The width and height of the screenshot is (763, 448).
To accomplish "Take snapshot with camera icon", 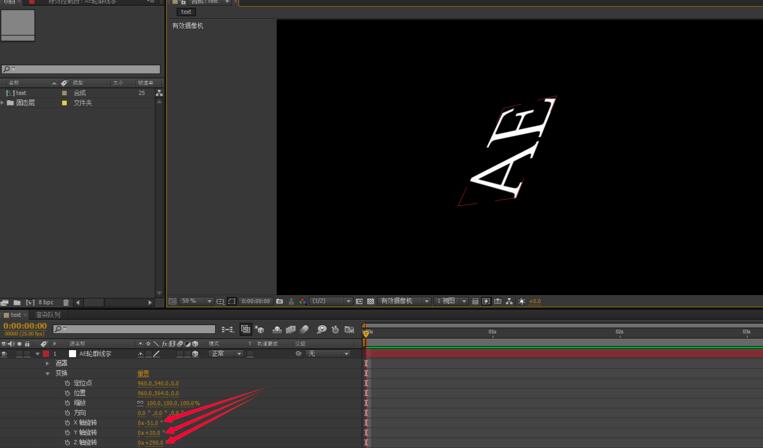I will pyautogui.click(x=279, y=302).
